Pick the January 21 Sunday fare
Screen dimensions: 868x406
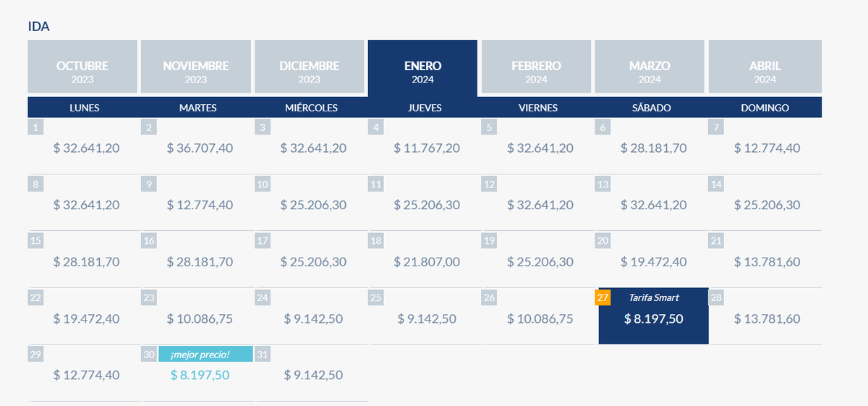tap(767, 262)
